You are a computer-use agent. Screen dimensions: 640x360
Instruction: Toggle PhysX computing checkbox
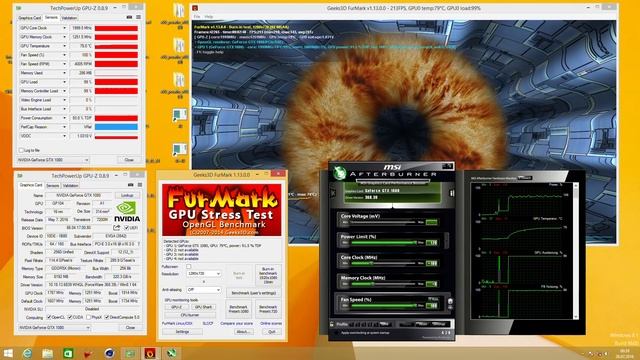(x=89, y=317)
